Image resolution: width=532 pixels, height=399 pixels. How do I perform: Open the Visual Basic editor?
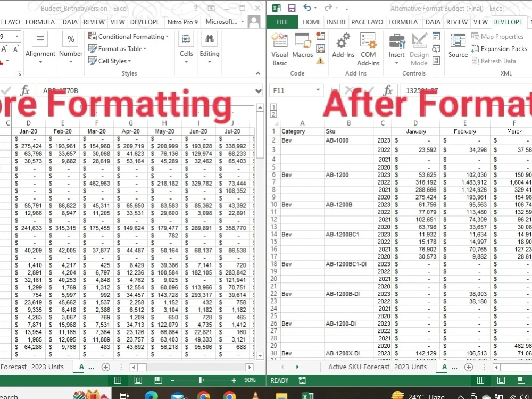[x=279, y=48]
